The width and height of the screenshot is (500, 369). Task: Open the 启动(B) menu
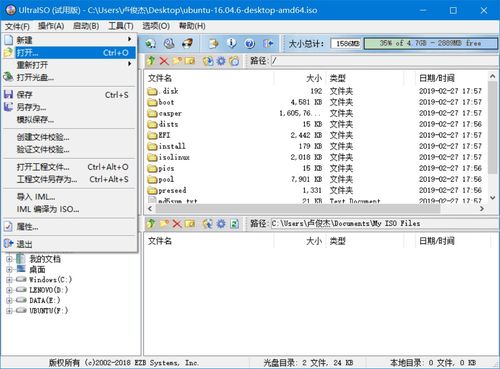[x=86, y=26]
